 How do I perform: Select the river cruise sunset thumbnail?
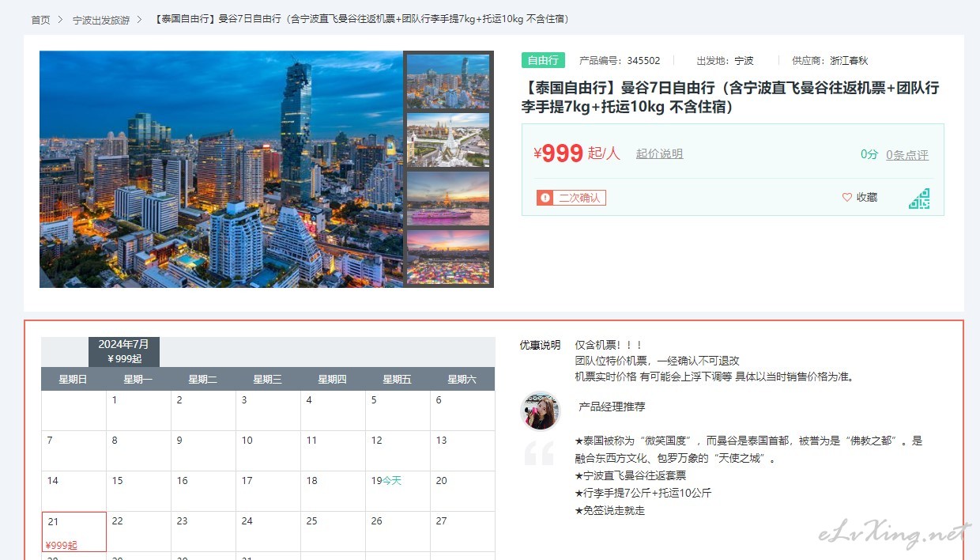tap(448, 199)
